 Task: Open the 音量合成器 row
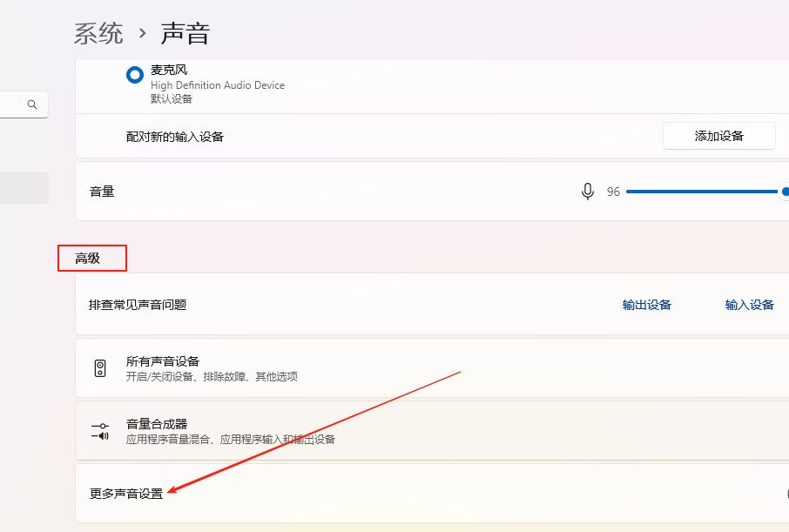pos(432,431)
